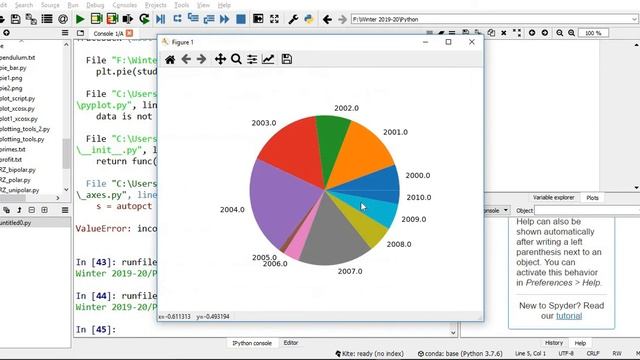The height and width of the screenshot is (360, 640).
Task: Expand working directory path dropdown
Action: pos(634,19)
